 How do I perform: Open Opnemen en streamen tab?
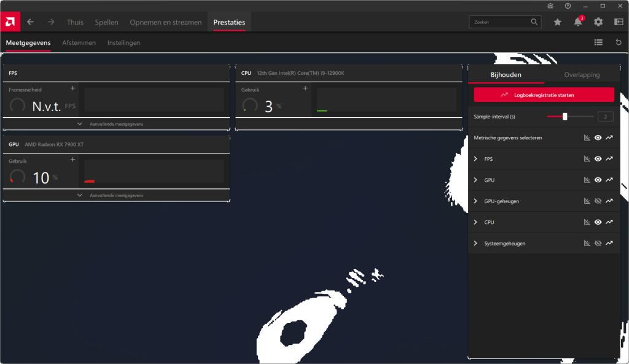pos(166,23)
